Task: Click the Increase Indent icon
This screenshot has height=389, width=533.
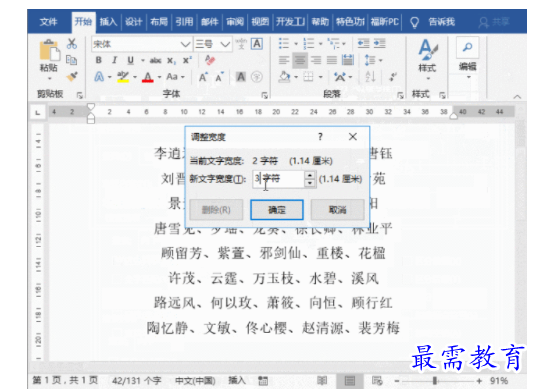Action: pyautogui.click(x=380, y=44)
